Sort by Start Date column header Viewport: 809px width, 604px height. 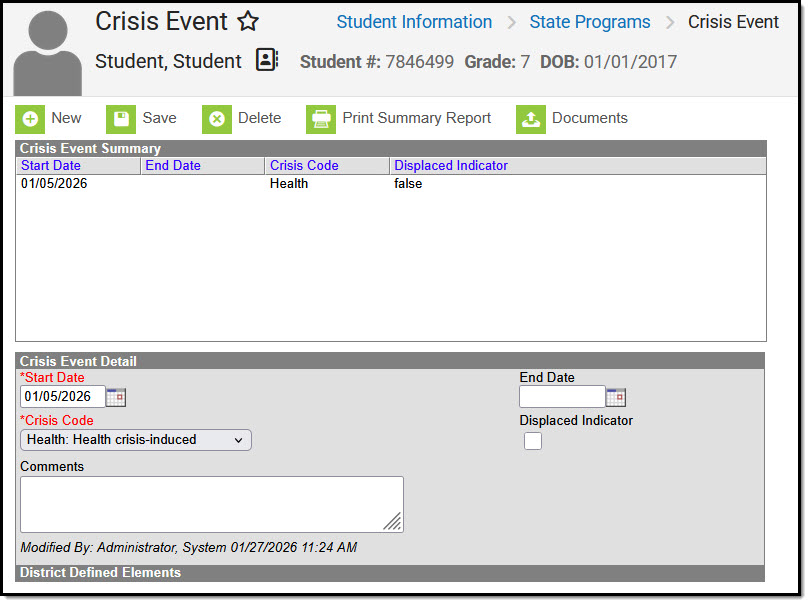(51, 166)
